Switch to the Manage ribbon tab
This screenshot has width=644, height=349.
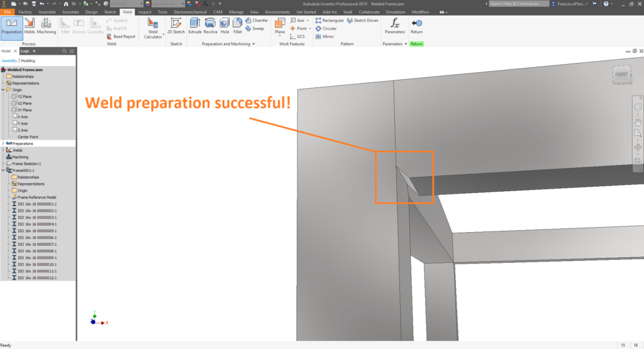236,12
